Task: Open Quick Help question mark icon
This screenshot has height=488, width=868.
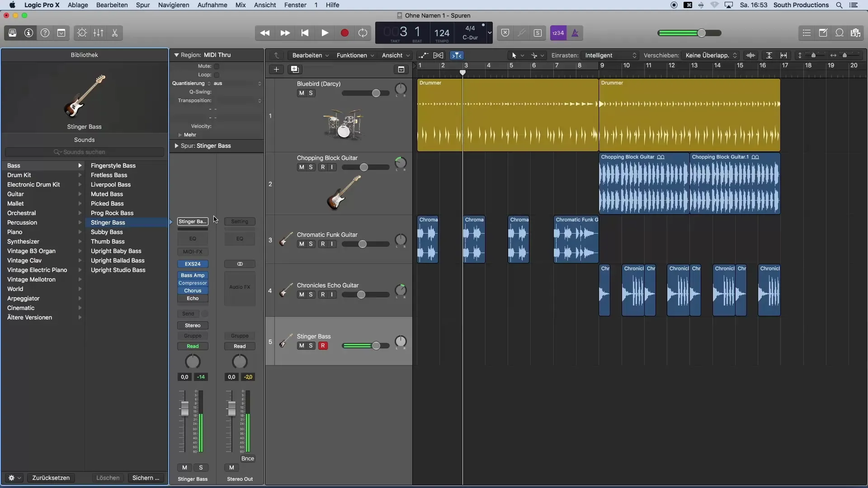Action: click(45, 33)
